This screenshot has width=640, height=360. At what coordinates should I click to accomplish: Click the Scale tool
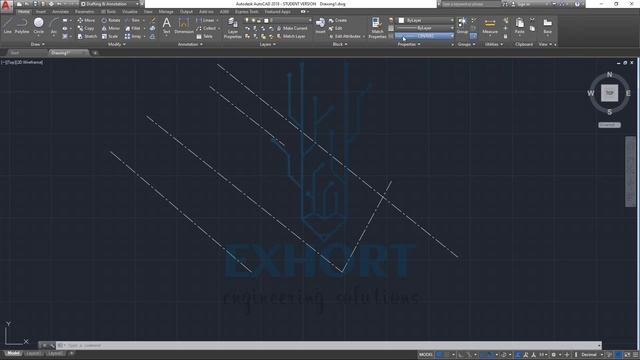coord(110,36)
